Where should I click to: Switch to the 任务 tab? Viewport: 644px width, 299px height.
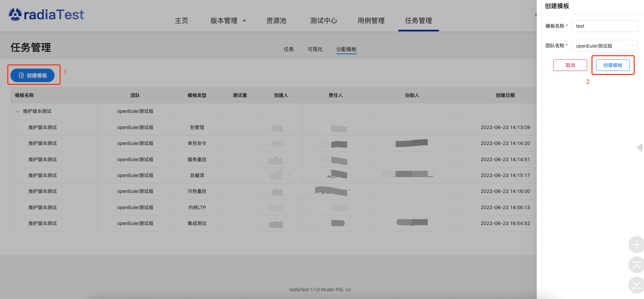pos(289,49)
